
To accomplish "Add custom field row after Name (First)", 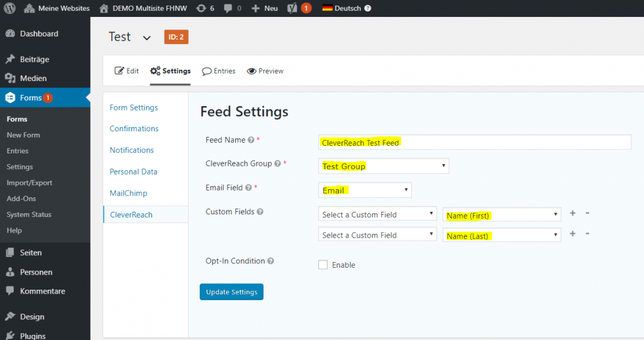I will click(572, 213).
